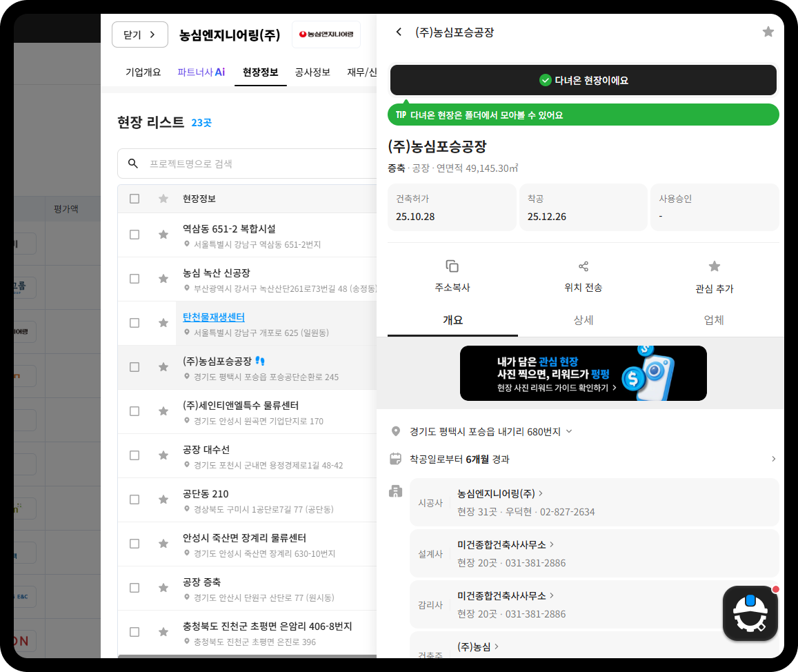Viewport: 798px width, 672px height.
Task: Click the search magnifier icon in project search
Action: click(x=133, y=164)
